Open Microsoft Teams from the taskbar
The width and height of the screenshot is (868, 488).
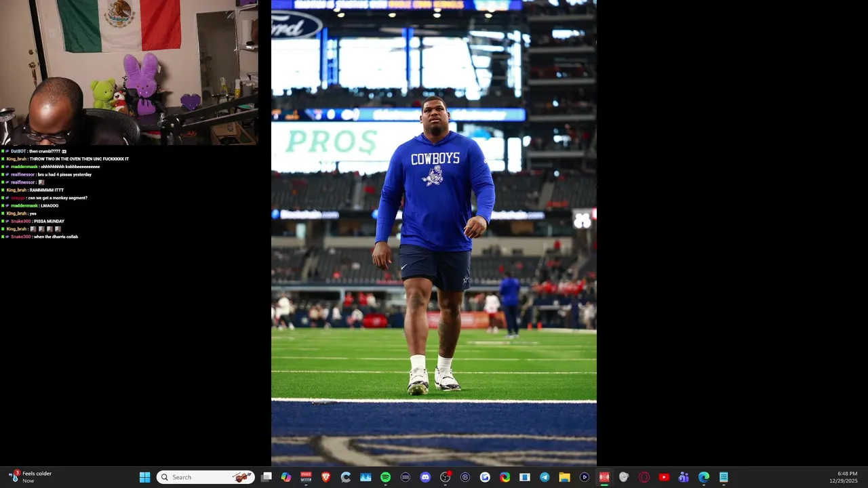684,477
